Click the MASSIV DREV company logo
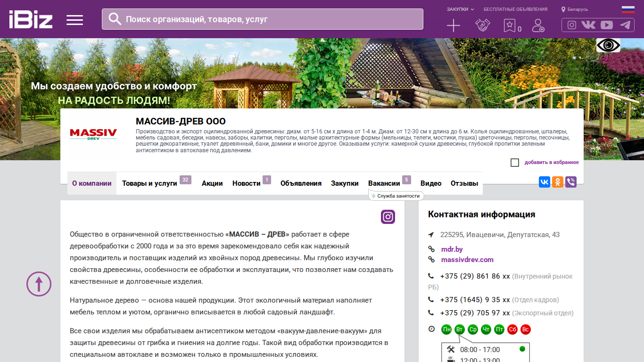 [93, 134]
